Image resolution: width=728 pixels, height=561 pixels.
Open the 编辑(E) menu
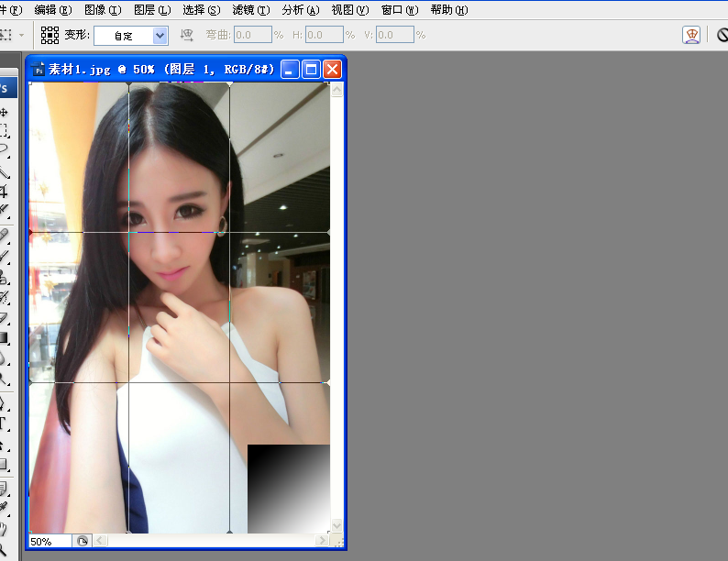click(53, 10)
